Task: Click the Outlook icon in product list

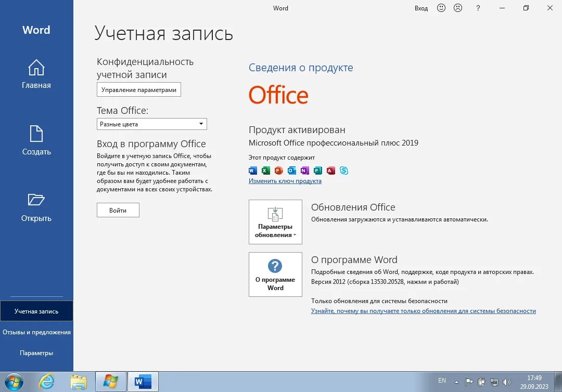Action: (292, 171)
